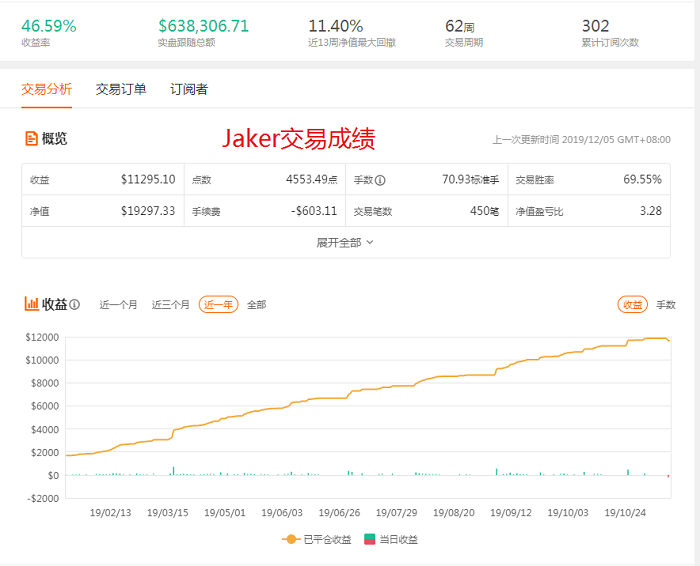Open the 订阅者 tab
700x566 pixels.
coord(189,89)
